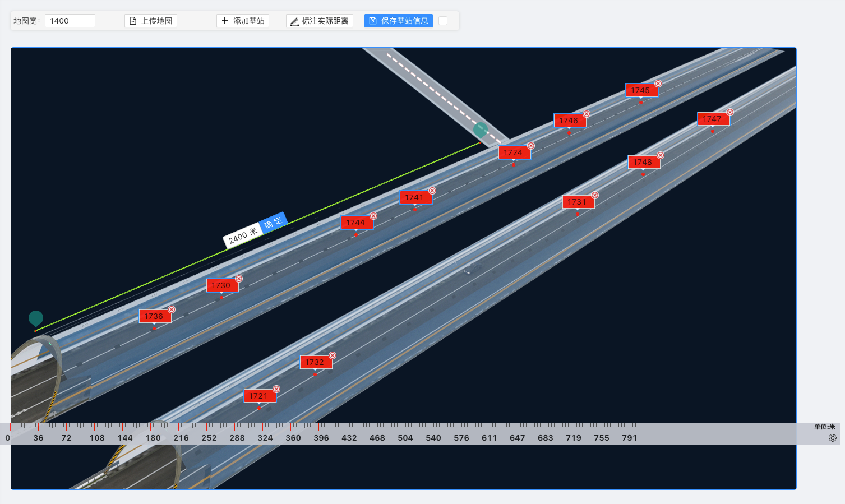The image size is (845, 504).
Task: Open the ruler settings gear icon
Action: (x=832, y=438)
